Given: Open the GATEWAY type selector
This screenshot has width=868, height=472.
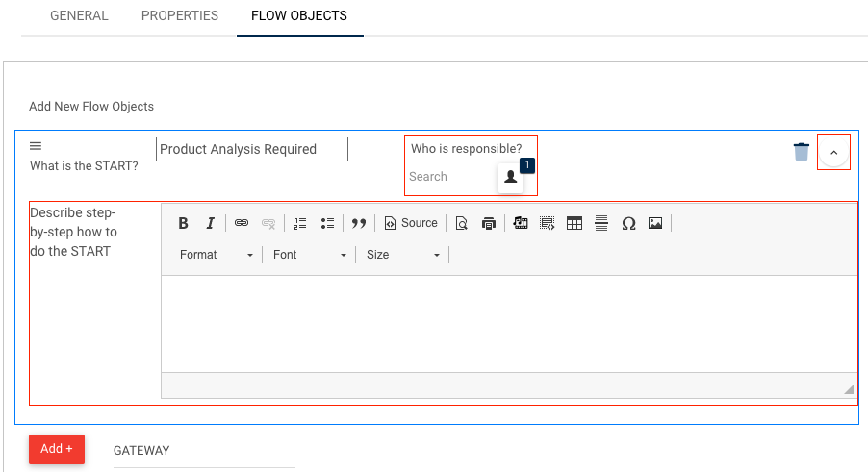Looking at the screenshot, I should 204,451.
